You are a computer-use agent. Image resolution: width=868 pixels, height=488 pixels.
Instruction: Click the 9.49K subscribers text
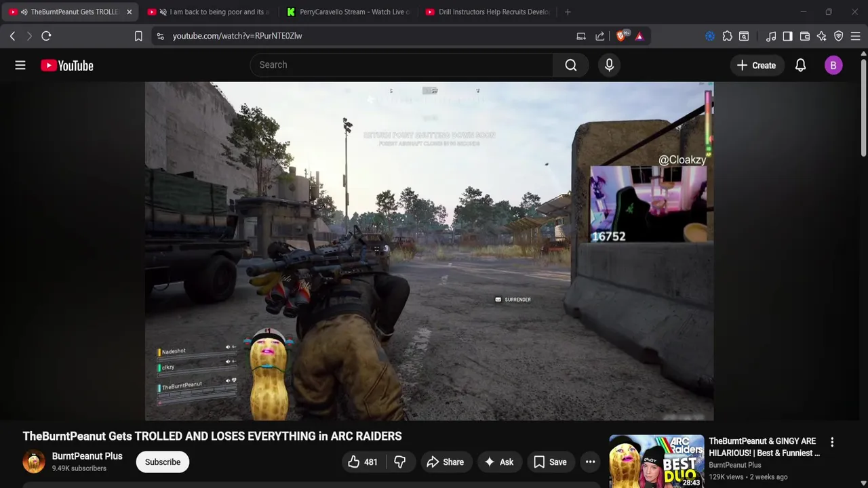point(79,468)
